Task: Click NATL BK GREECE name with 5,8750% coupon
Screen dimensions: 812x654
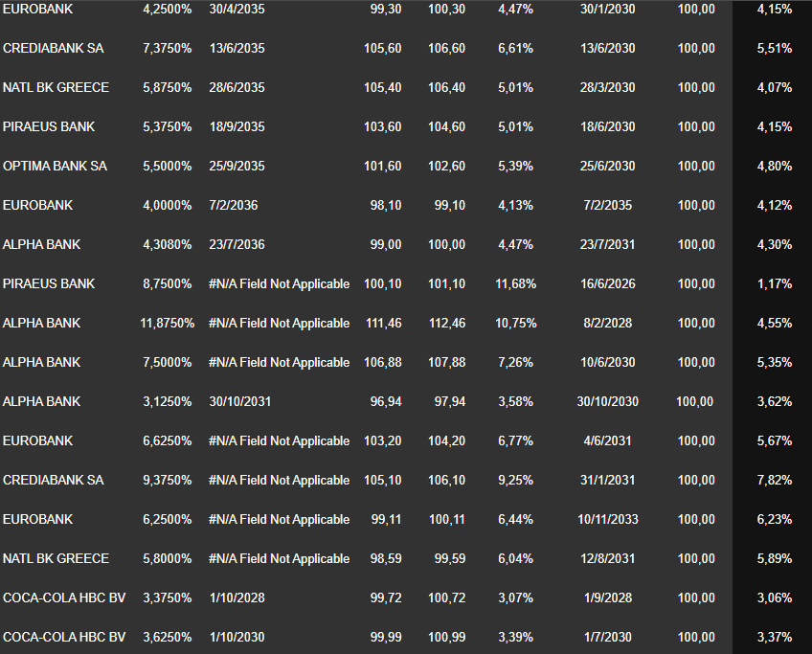Action: (56, 88)
